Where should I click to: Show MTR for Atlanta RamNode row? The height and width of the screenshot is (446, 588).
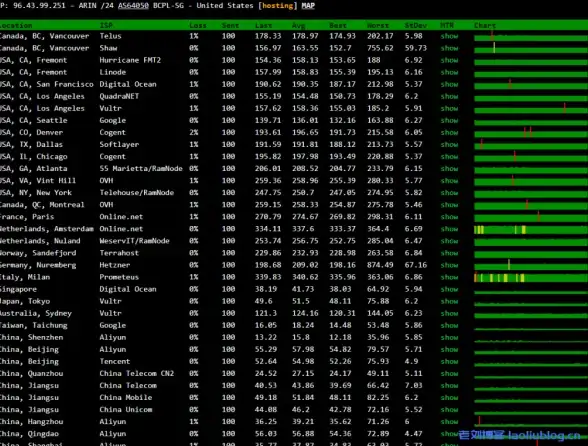point(449,168)
